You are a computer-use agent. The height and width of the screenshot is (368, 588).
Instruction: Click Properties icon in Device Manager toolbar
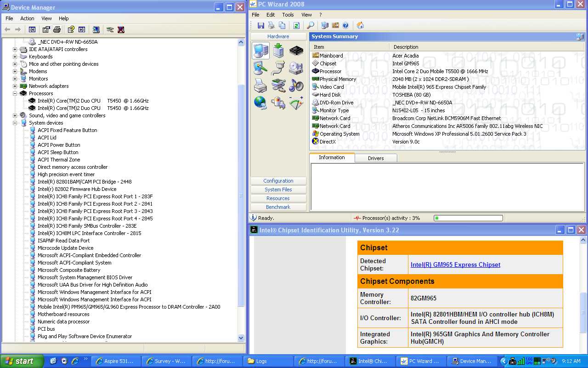[46, 29]
